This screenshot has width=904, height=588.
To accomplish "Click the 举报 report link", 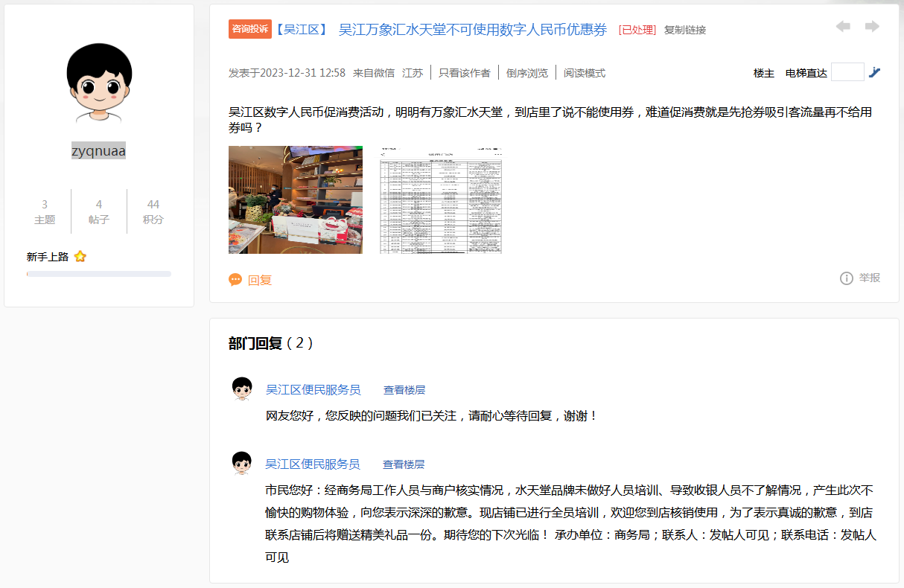I will (x=870, y=278).
